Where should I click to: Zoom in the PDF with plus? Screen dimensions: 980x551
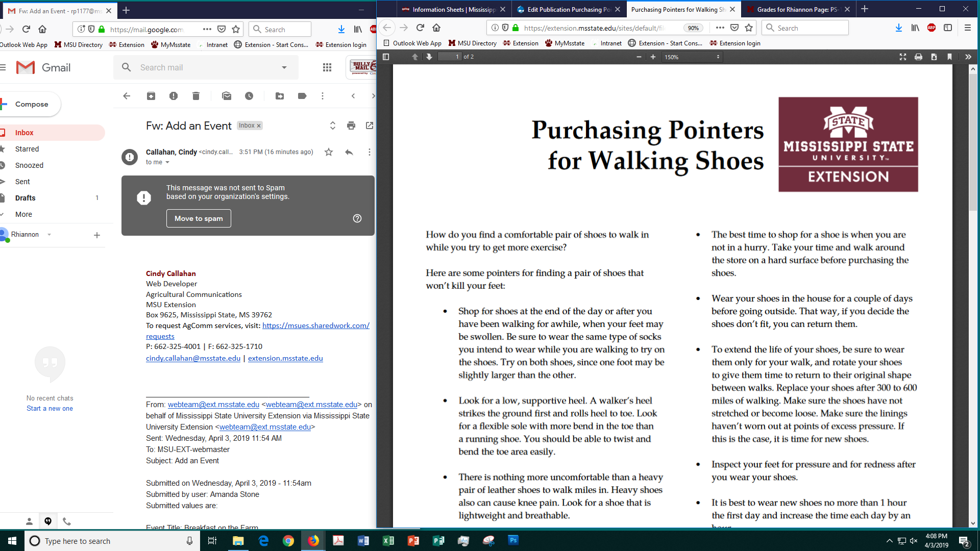pyautogui.click(x=653, y=57)
